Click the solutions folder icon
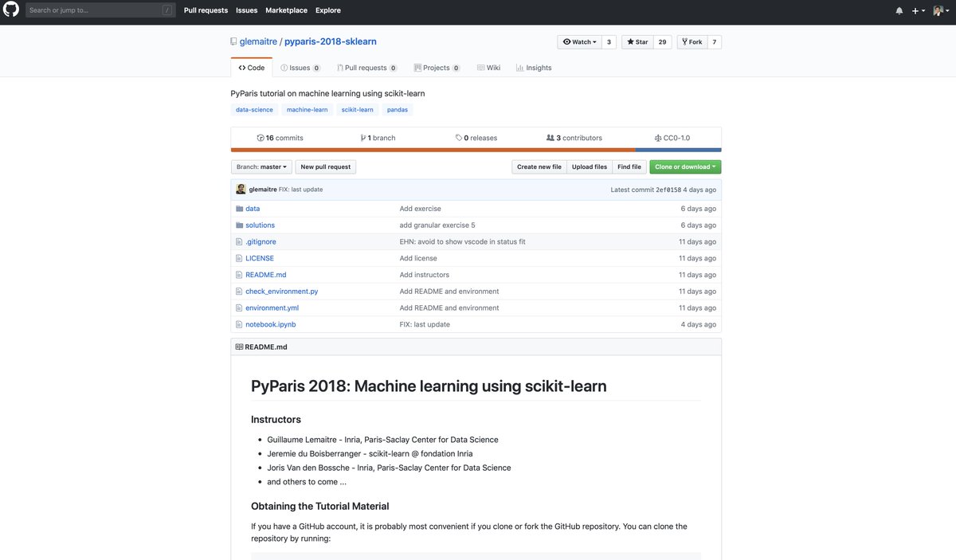This screenshot has height=560, width=956. point(239,225)
